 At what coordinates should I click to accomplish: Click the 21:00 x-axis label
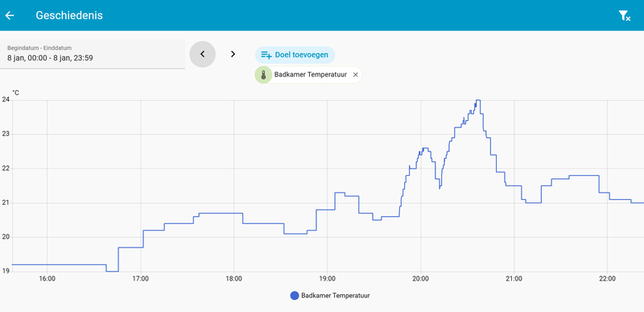tap(514, 279)
